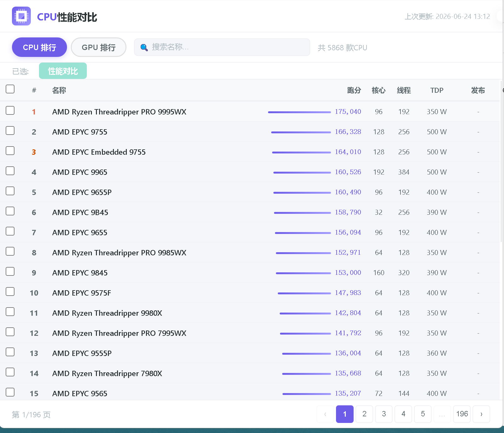Sort by the TDP column header
The image size is (504, 433).
437,91
